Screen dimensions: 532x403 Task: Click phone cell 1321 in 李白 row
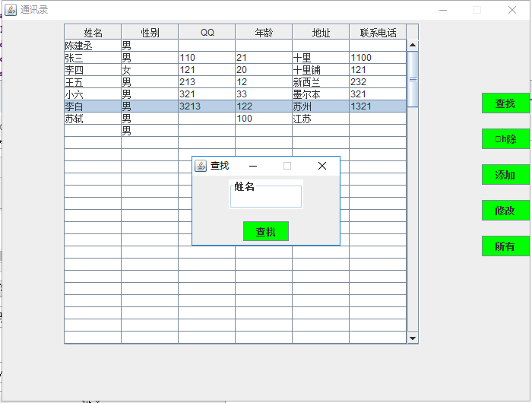click(x=378, y=106)
